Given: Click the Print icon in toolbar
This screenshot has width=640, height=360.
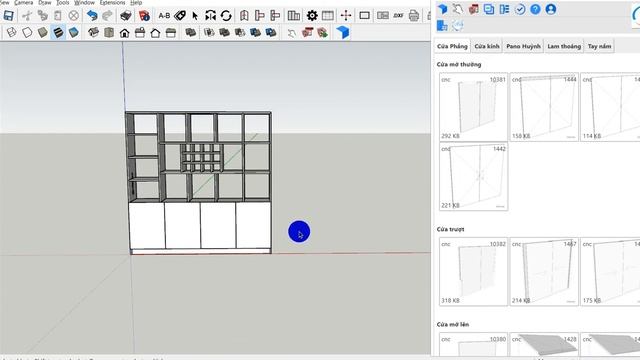Looking at the screenshot, I should (414, 16).
